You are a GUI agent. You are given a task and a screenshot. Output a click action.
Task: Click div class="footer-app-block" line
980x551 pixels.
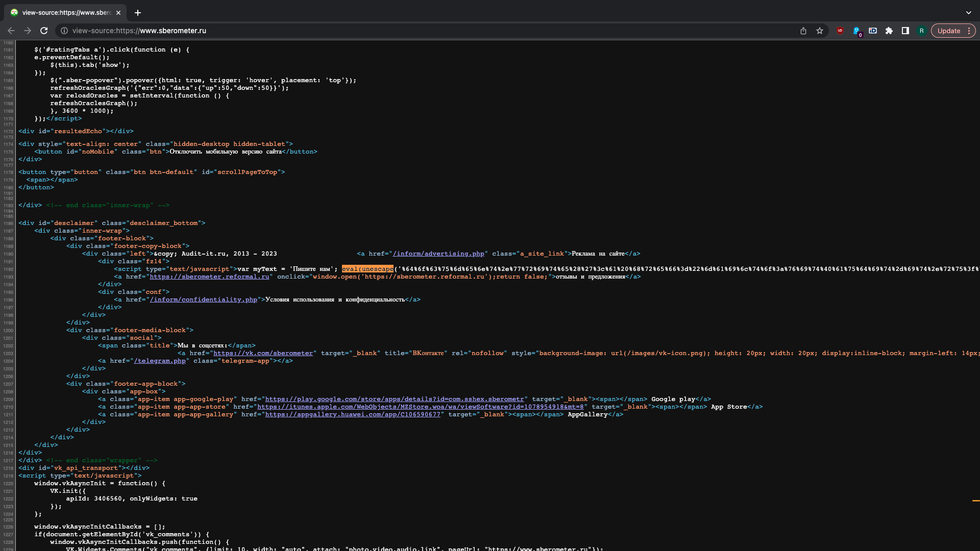coord(126,384)
